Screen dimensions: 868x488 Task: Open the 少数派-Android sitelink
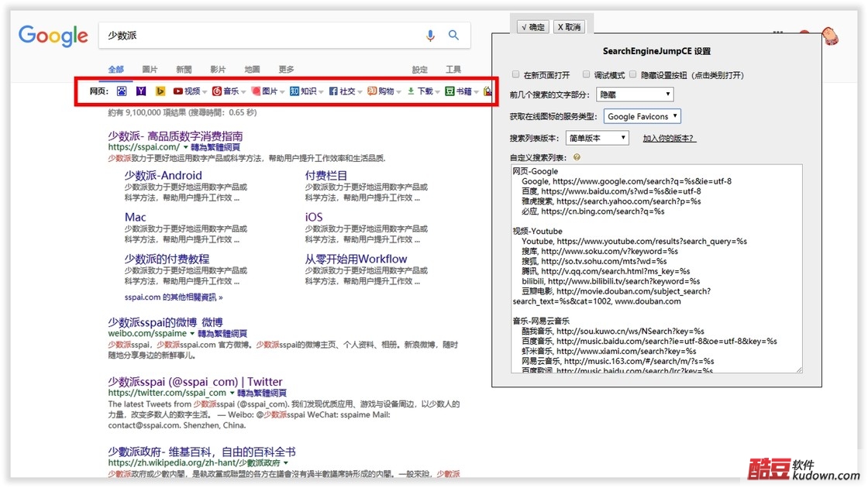coord(164,175)
